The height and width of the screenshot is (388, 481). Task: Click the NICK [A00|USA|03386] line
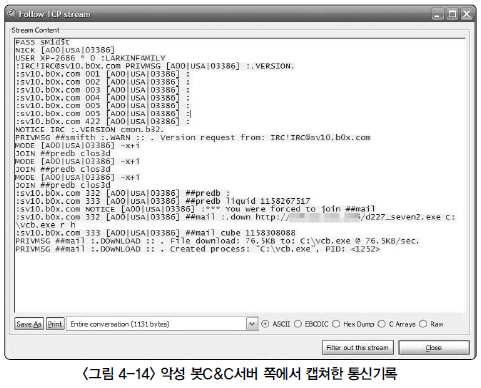coord(65,50)
